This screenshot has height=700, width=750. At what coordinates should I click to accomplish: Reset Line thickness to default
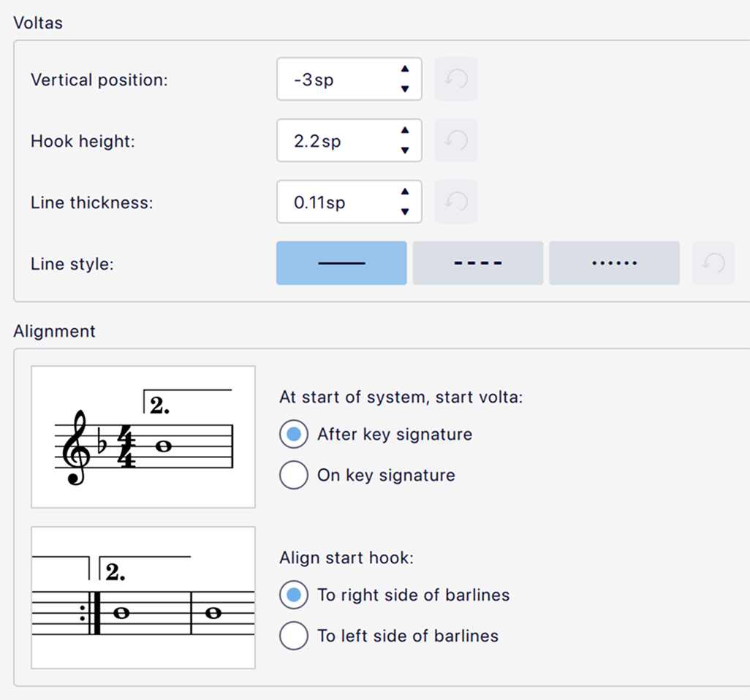(x=456, y=202)
